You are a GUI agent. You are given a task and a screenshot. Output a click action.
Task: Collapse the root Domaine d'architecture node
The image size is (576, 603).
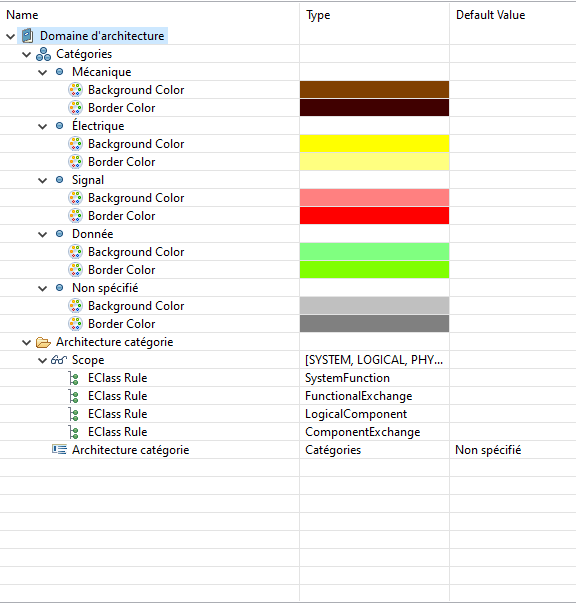click(11, 37)
